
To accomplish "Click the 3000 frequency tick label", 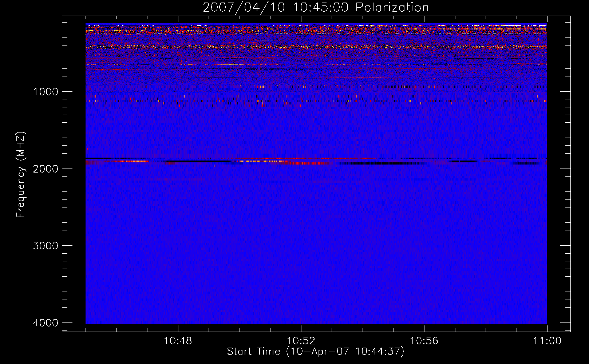I will click(x=46, y=246).
